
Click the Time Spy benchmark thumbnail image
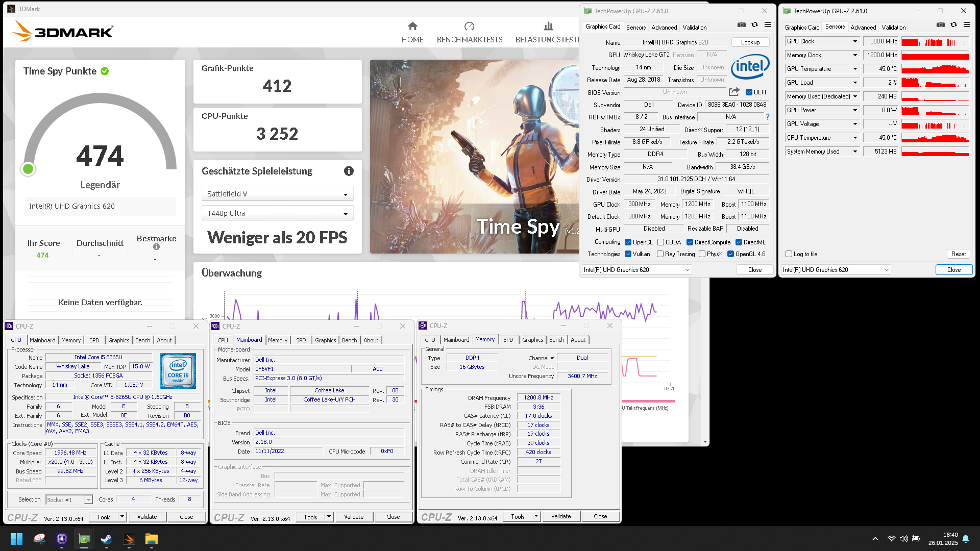click(475, 157)
